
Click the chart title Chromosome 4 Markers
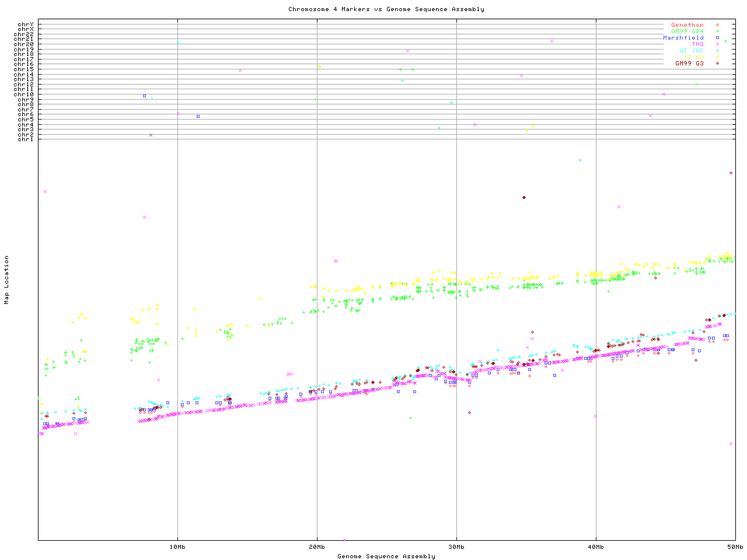pos(386,9)
